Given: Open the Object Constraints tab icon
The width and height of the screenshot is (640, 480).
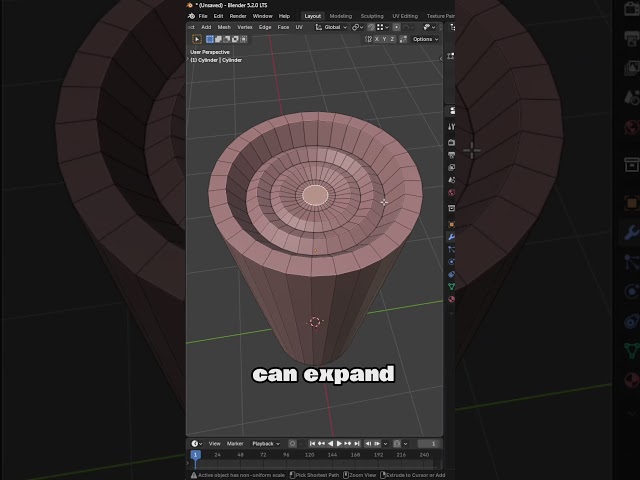Looking at the screenshot, I should point(451,274).
